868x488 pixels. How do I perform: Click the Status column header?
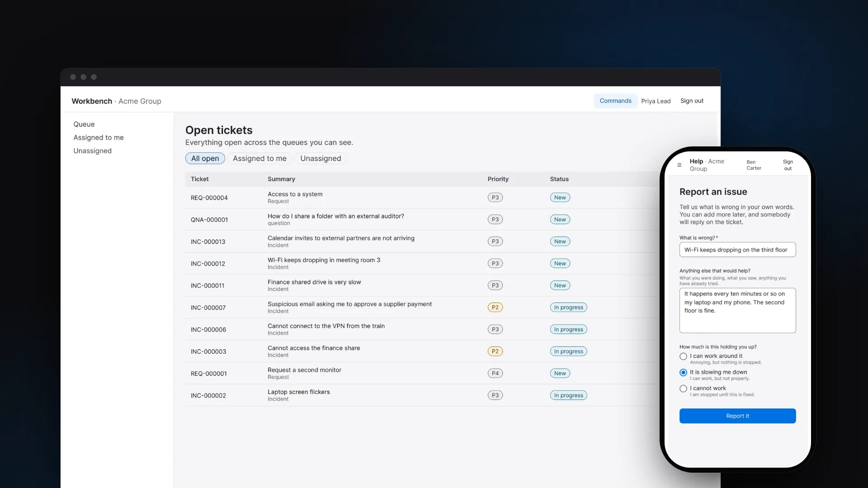[559, 179]
